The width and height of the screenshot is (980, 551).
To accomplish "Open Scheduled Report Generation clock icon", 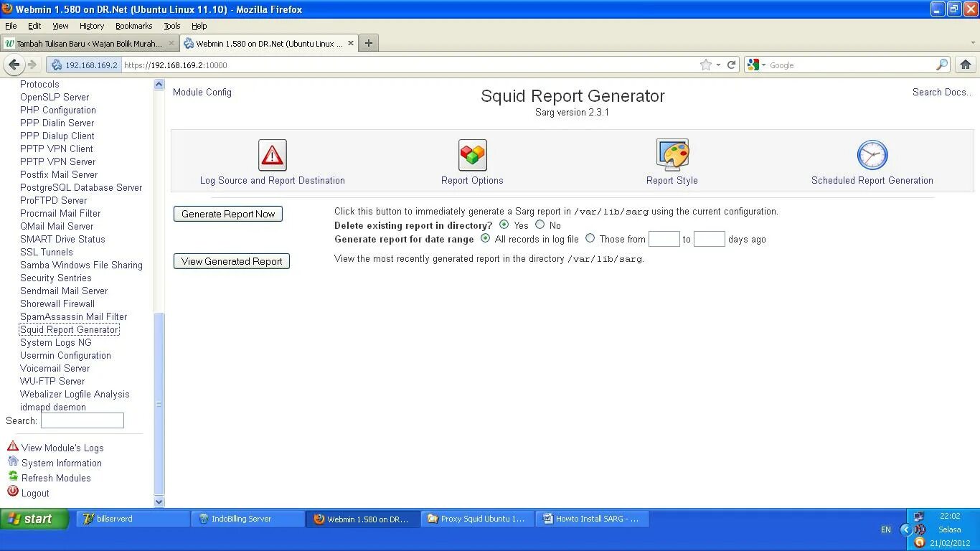I will coord(872,155).
